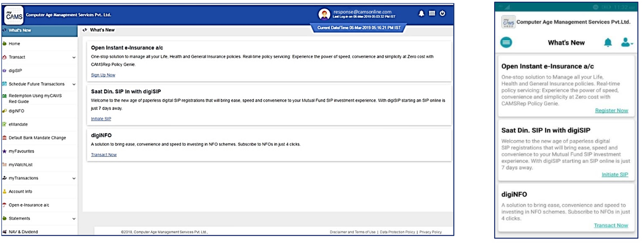Expand the Transact sidebar menu chevron
The image size is (644, 251).
pyautogui.click(x=74, y=58)
